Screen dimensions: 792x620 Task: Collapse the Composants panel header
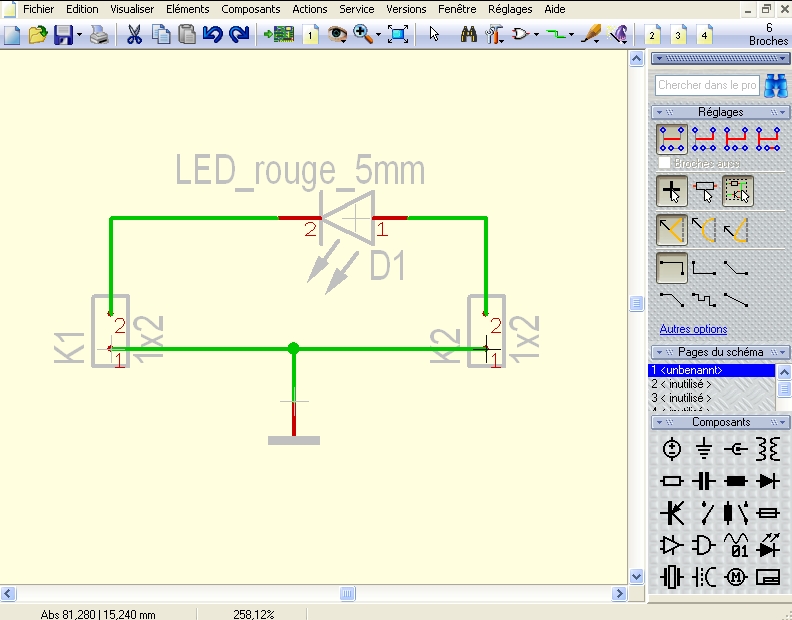coord(720,422)
